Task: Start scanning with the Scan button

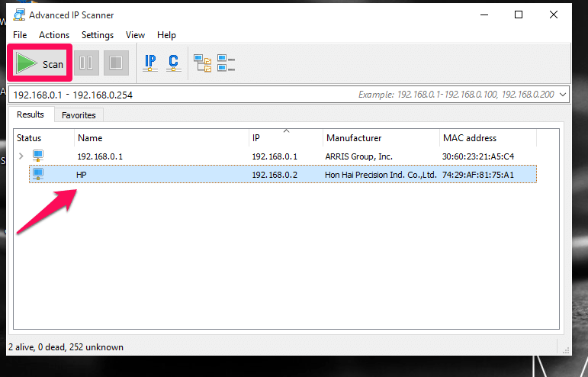Action: click(x=40, y=63)
